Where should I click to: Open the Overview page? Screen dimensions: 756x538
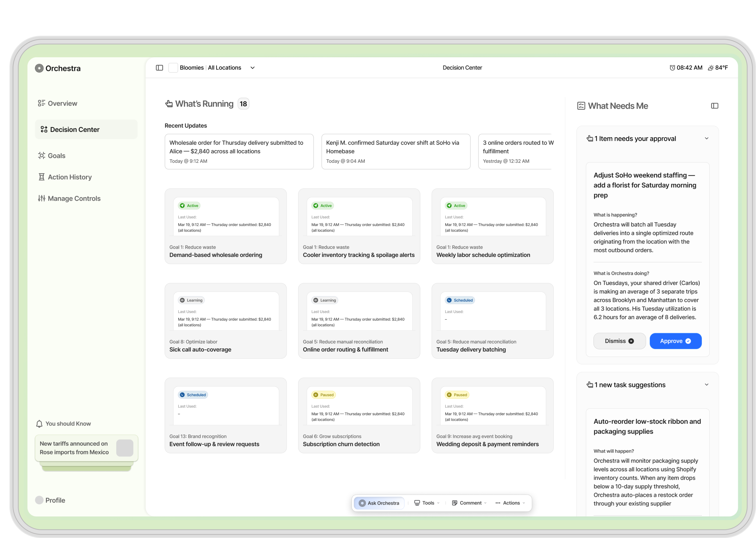coord(57,103)
